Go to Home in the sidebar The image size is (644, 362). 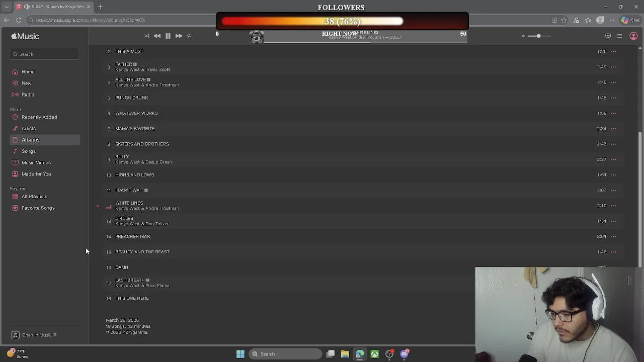coord(45,72)
